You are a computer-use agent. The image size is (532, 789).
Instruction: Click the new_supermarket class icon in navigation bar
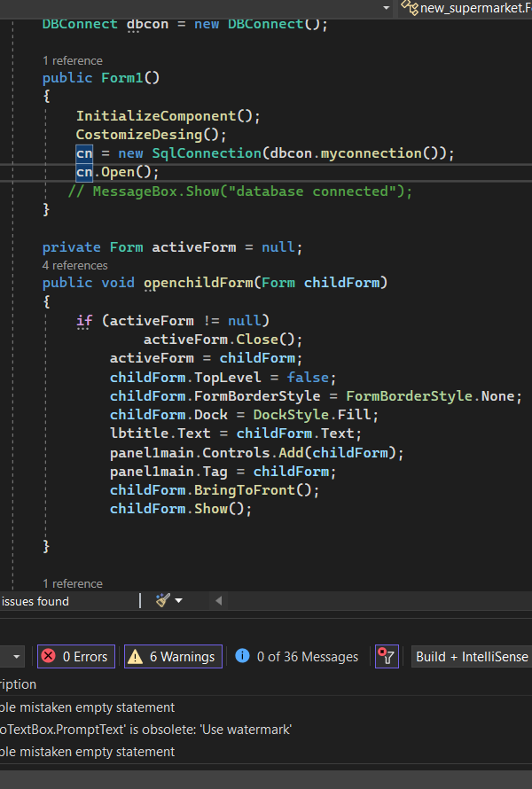tap(409, 7)
